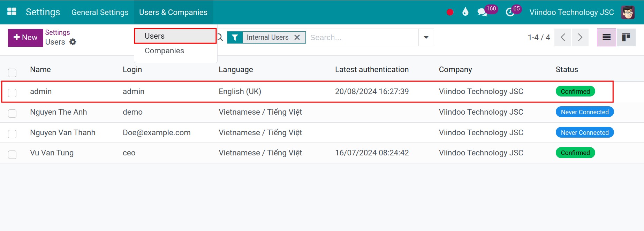
Task: Select Companies from the dropdown menu
Action: [x=175, y=51]
